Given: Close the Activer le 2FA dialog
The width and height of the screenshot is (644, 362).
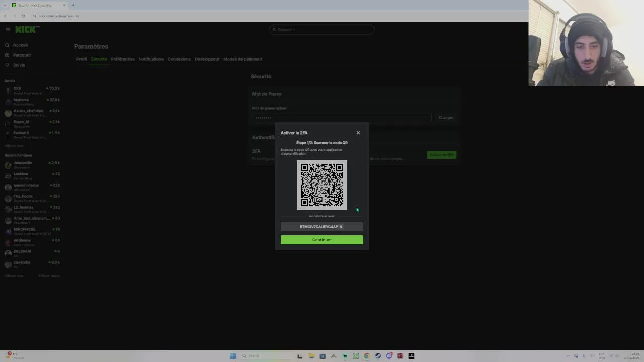Looking at the screenshot, I should [358, 133].
